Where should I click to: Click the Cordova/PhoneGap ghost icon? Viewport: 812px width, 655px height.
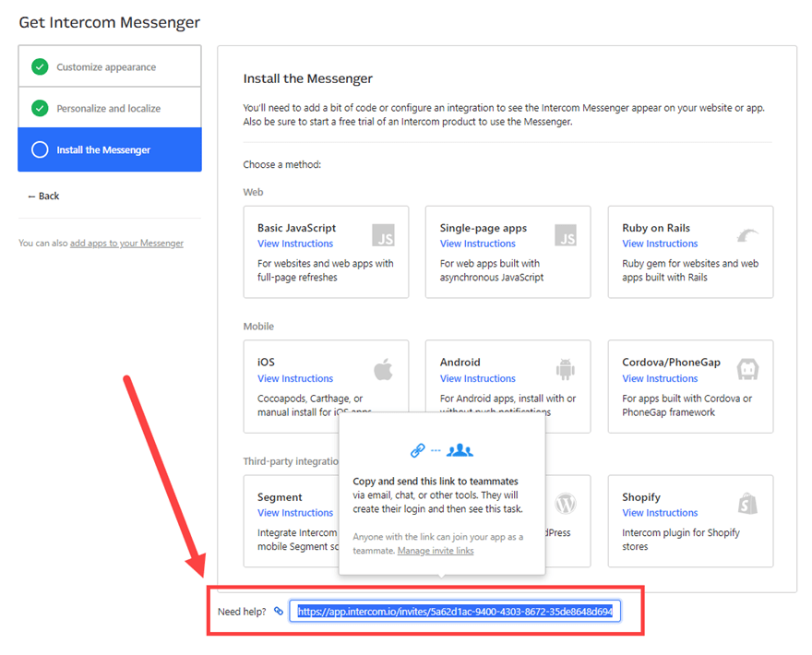[748, 370]
